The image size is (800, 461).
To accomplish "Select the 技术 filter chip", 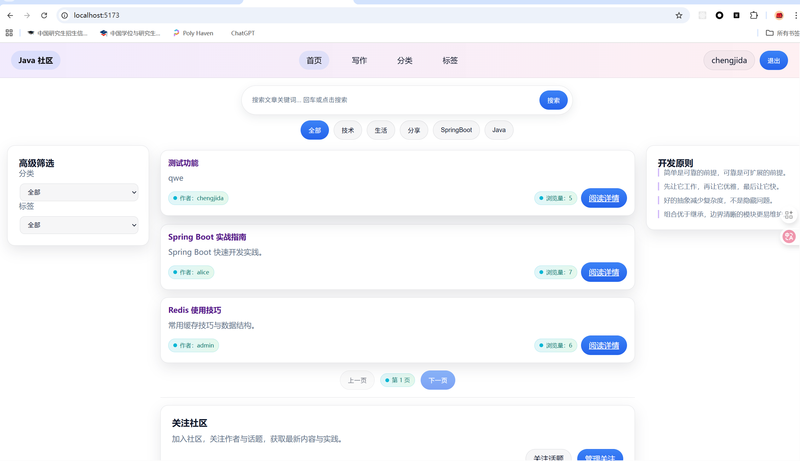I will (x=348, y=130).
